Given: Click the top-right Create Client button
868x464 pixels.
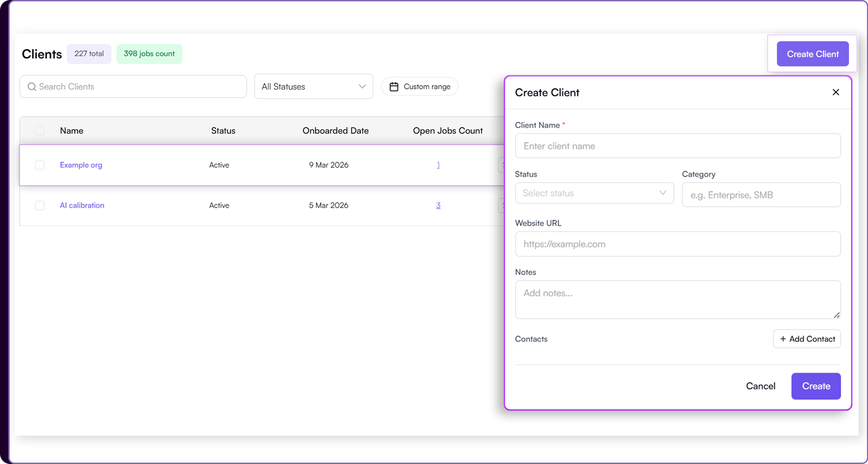Looking at the screenshot, I should click(x=813, y=54).
